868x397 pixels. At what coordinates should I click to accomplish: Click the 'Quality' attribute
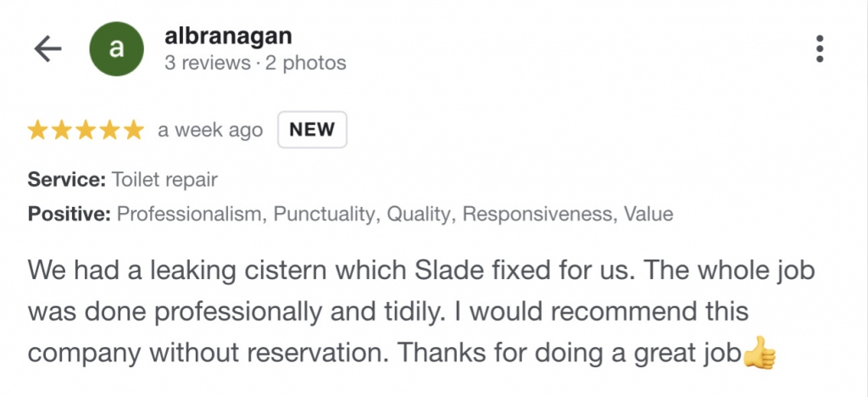coord(419,215)
